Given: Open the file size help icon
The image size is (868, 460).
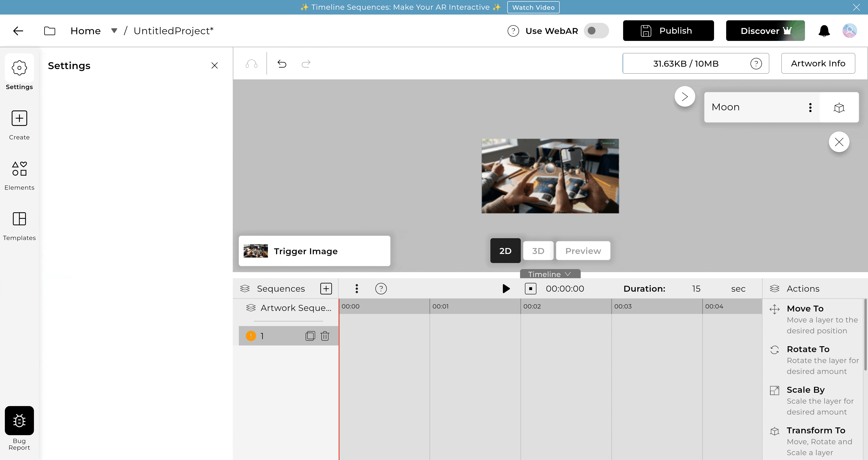Looking at the screenshot, I should coord(756,63).
